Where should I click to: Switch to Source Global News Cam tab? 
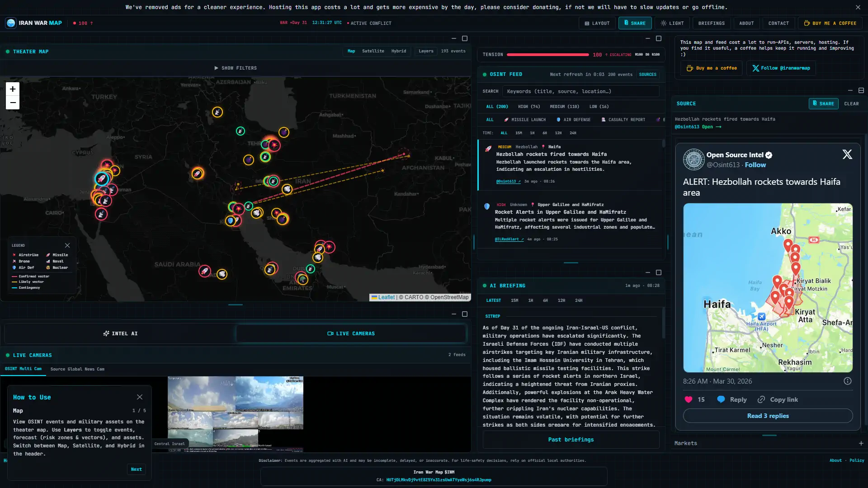click(77, 369)
